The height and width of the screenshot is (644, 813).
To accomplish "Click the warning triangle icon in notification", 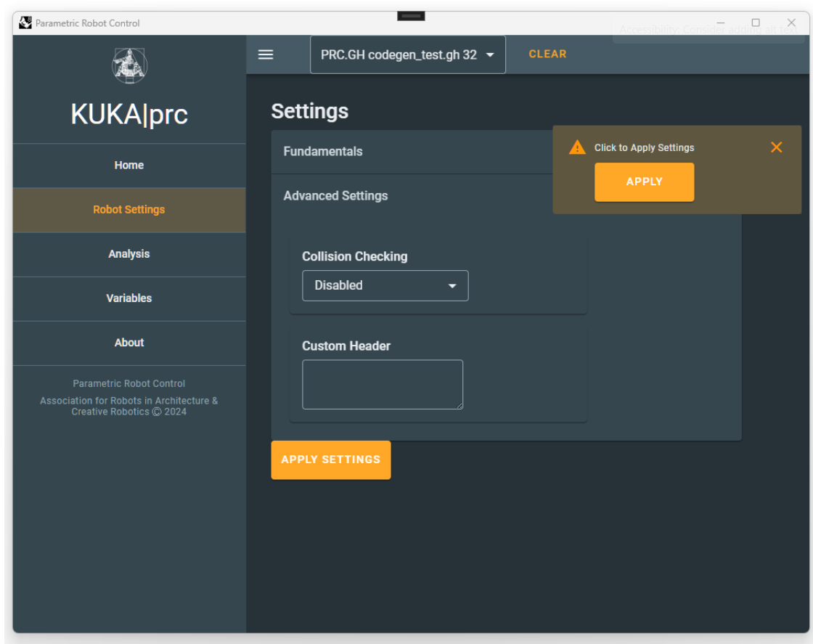I will point(577,147).
